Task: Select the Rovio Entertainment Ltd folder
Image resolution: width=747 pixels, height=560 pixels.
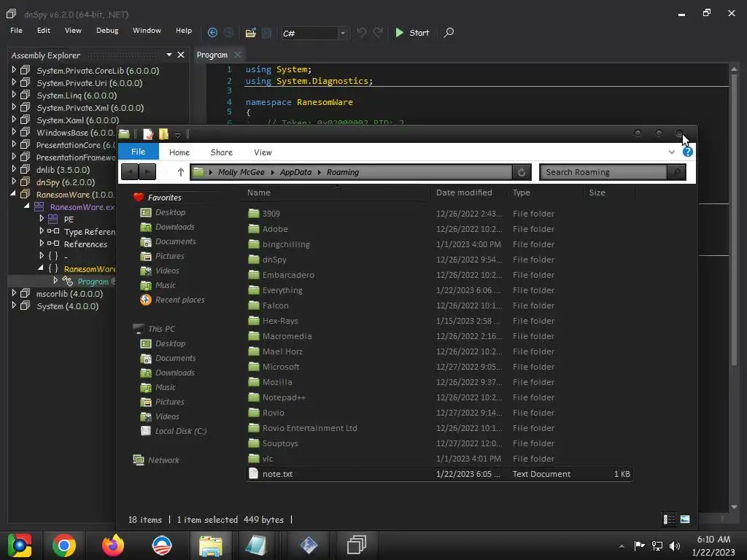Action: (x=309, y=428)
